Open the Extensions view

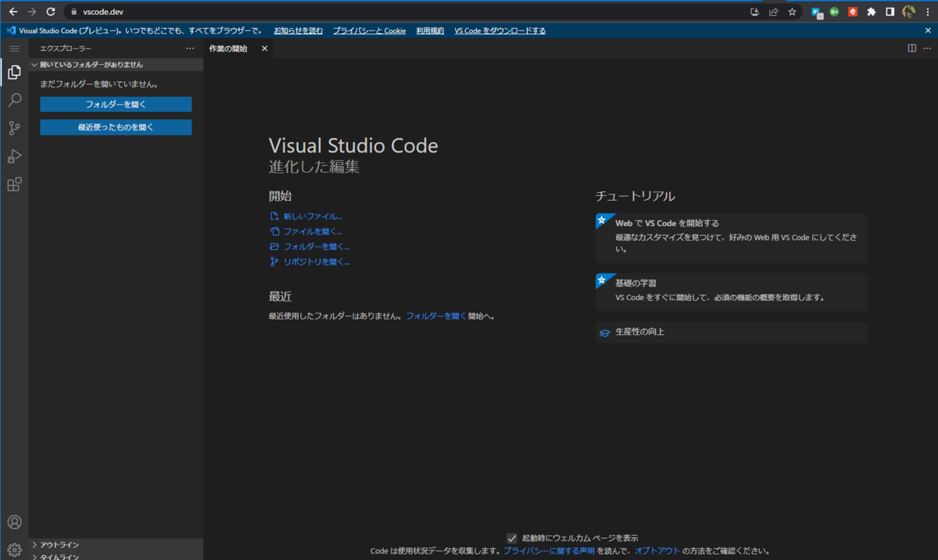14,184
